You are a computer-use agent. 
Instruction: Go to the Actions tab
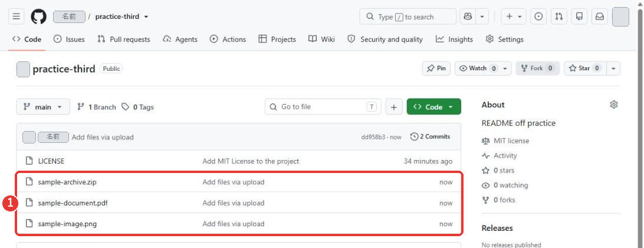click(x=228, y=39)
